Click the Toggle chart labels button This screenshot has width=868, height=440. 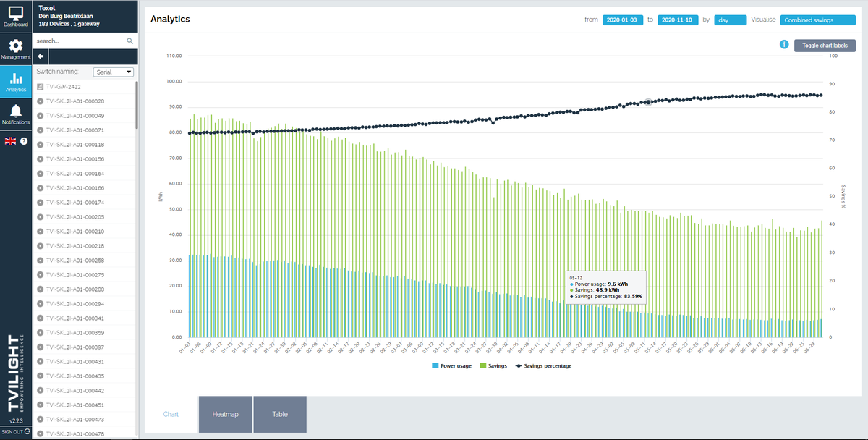[x=825, y=46]
